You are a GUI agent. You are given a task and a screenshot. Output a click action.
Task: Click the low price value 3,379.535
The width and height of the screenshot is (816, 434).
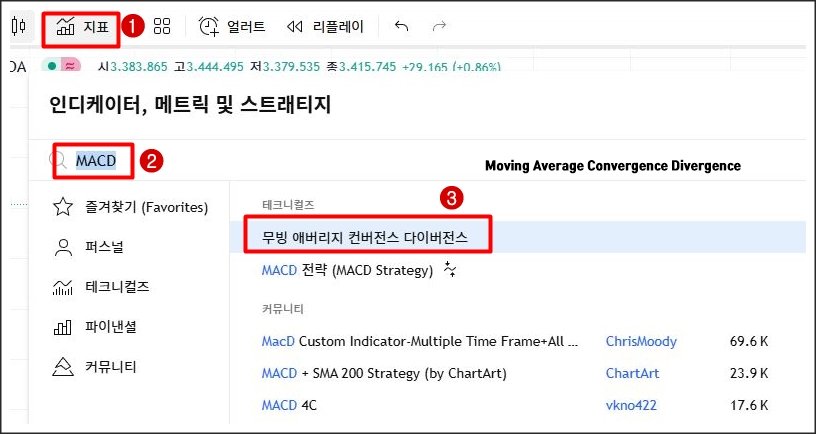[290, 67]
